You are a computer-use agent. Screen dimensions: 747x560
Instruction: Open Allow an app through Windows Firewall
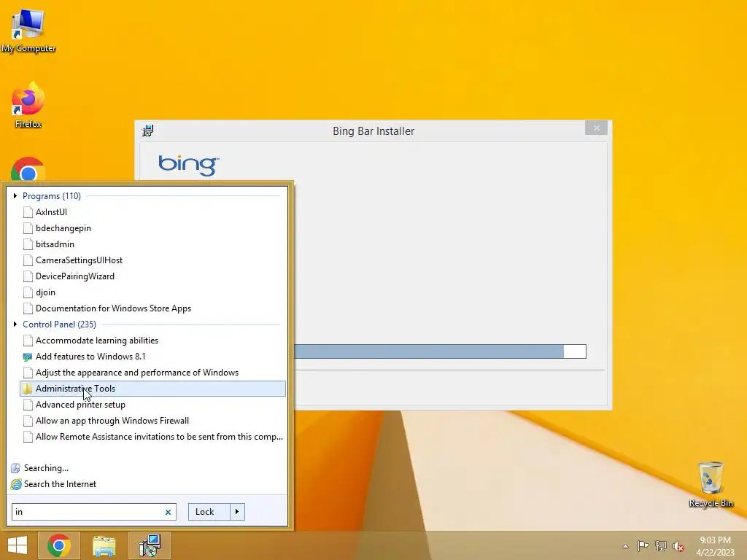pos(152,421)
